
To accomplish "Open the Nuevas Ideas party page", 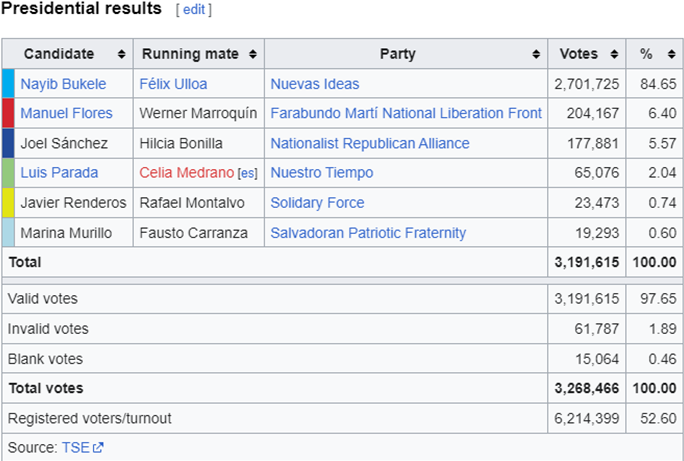I will 315,84.
